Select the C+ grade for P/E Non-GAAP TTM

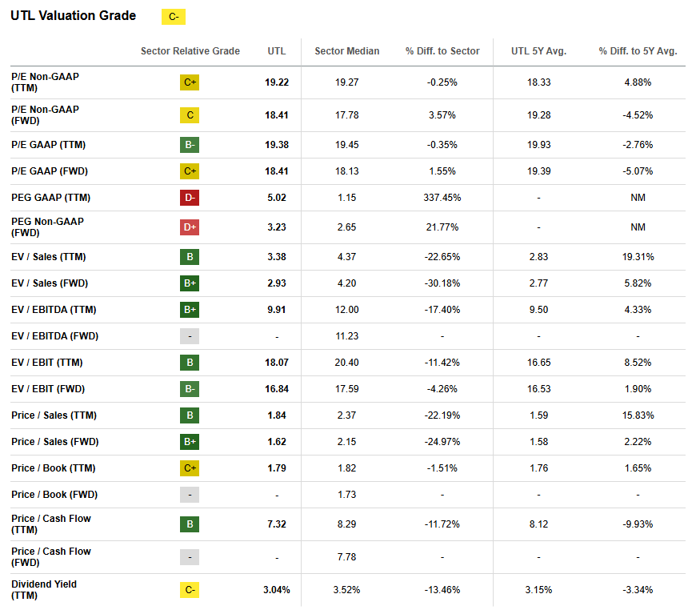tap(190, 82)
